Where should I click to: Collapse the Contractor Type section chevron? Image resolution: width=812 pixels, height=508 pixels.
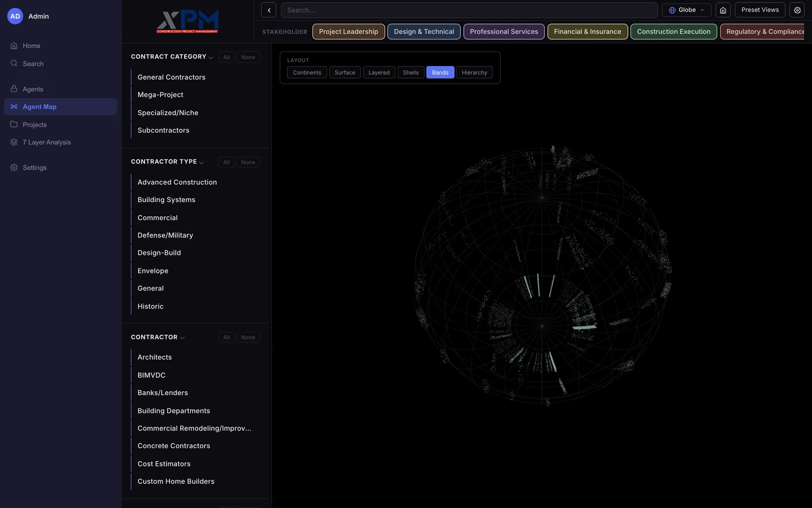point(201,163)
